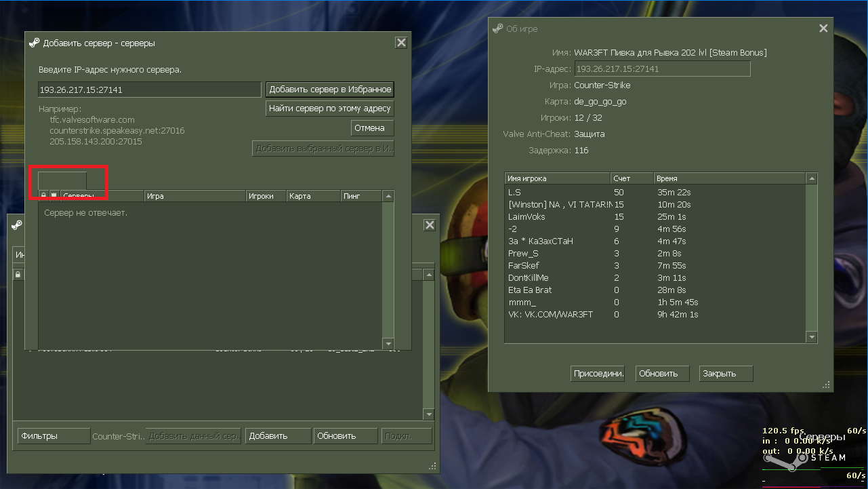Click 'Добавить данный сер..' in the servers window
The image size is (868, 489).
194,436
